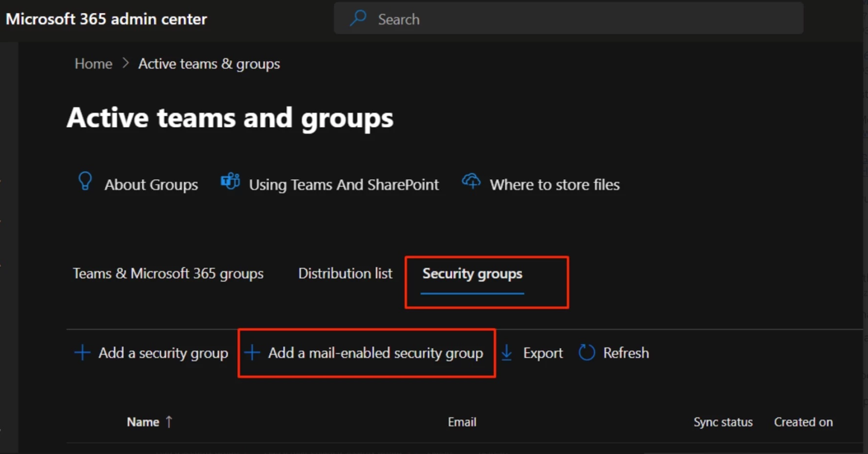Click the search magnifier icon
The image size is (868, 454).
click(x=358, y=19)
